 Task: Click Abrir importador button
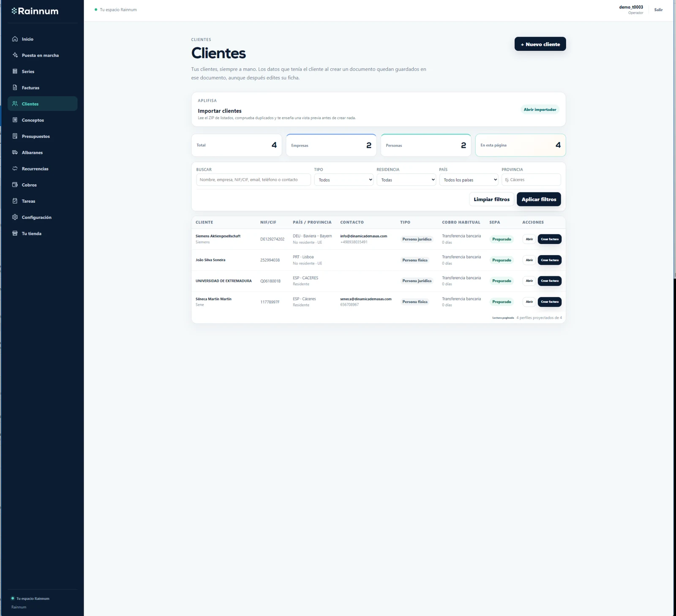click(x=540, y=109)
